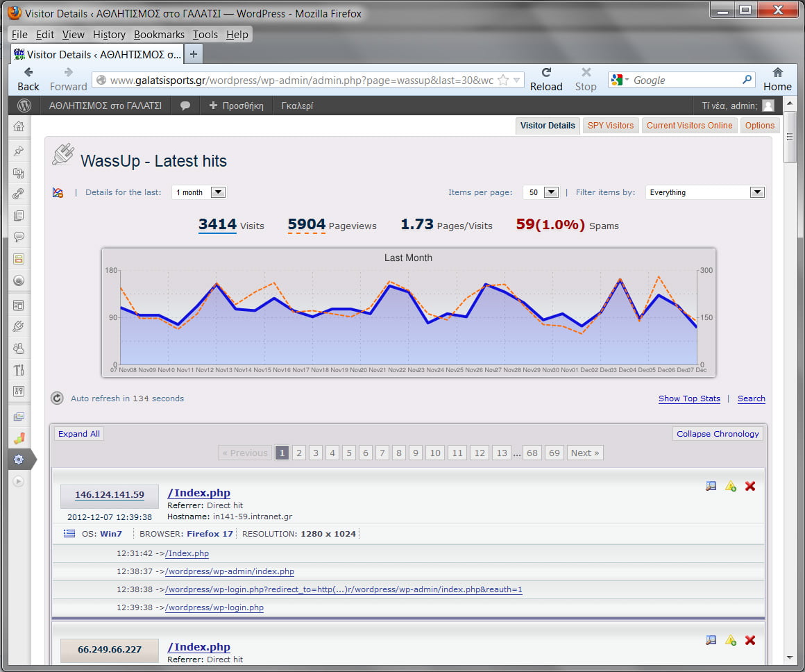
Task: Go to Firefox Home page
Action: pos(777,80)
